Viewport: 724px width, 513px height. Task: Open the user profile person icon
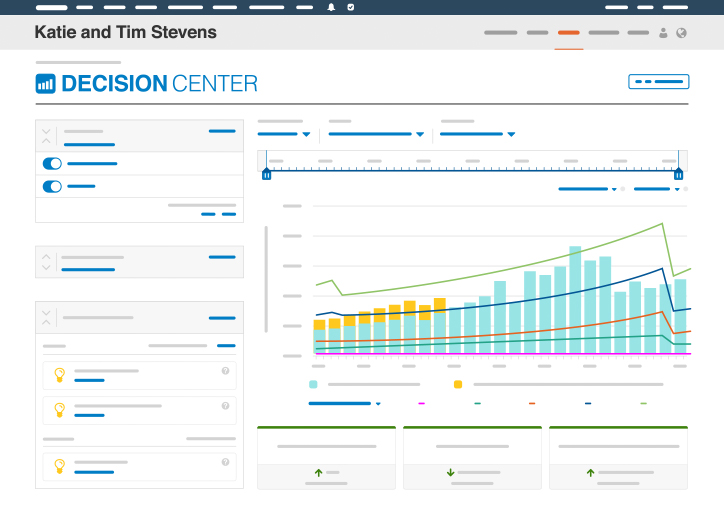click(x=663, y=33)
